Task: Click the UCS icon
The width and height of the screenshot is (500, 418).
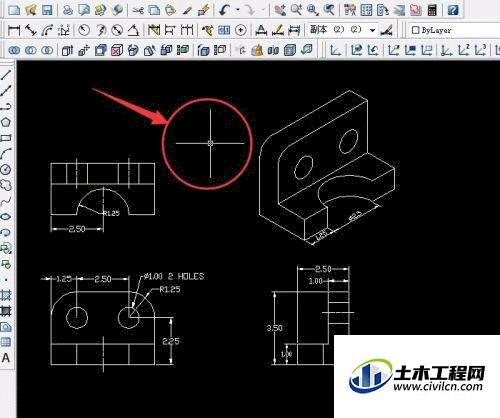Action: tap(336, 50)
